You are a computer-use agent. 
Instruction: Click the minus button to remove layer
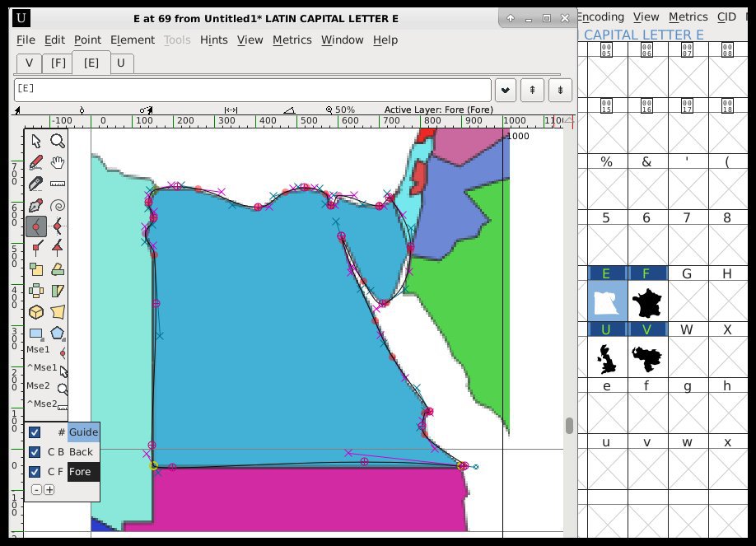pos(36,490)
